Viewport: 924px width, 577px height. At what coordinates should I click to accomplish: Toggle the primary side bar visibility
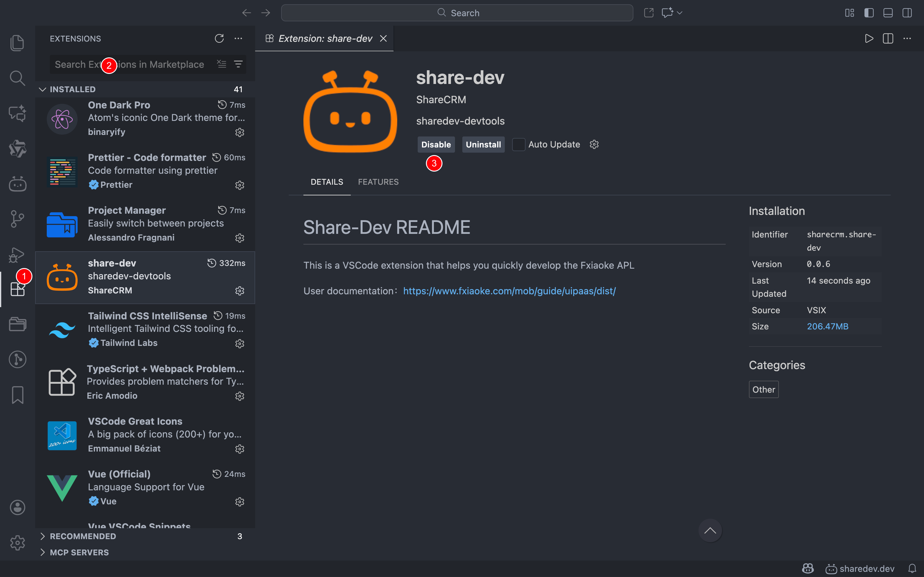(869, 13)
